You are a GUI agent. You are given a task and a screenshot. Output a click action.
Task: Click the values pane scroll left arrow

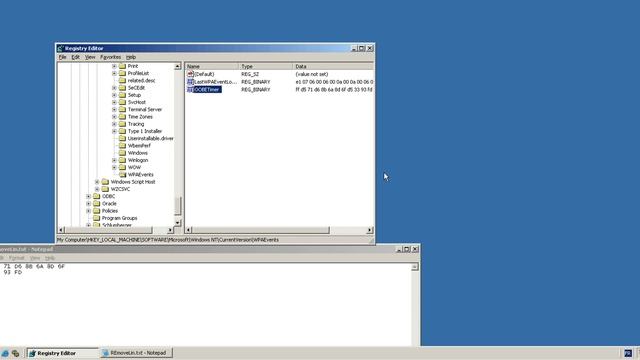coord(189,230)
